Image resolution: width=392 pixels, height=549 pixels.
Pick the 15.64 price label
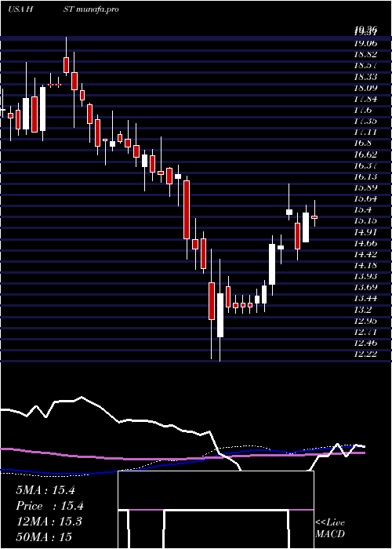[365, 199]
